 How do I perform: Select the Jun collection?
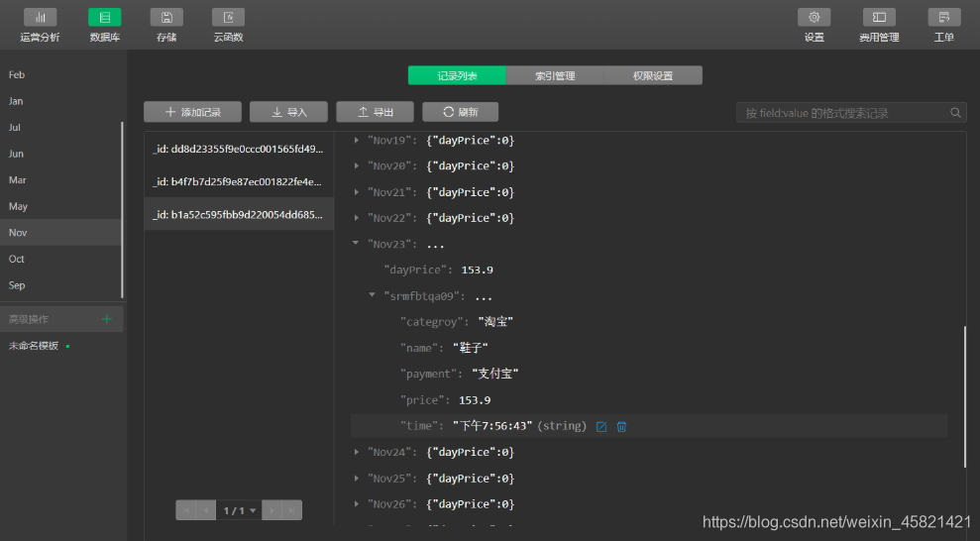[61, 154]
